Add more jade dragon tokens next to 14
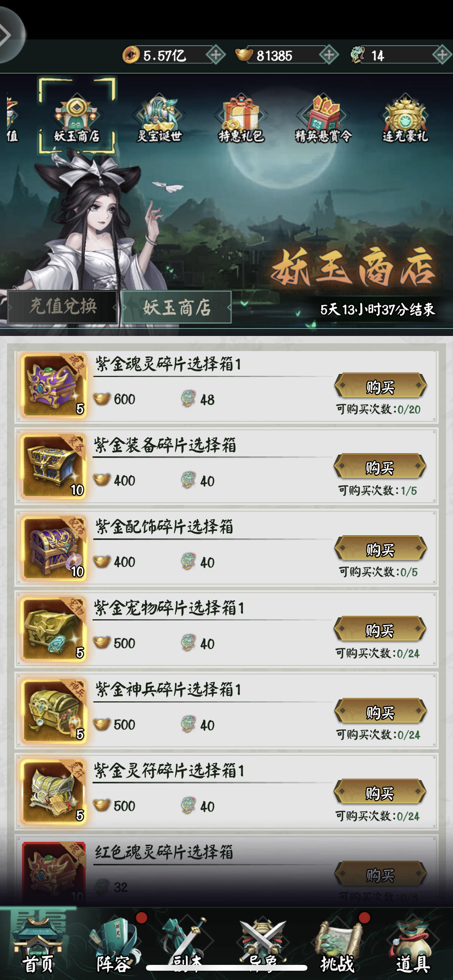 coord(442,55)
